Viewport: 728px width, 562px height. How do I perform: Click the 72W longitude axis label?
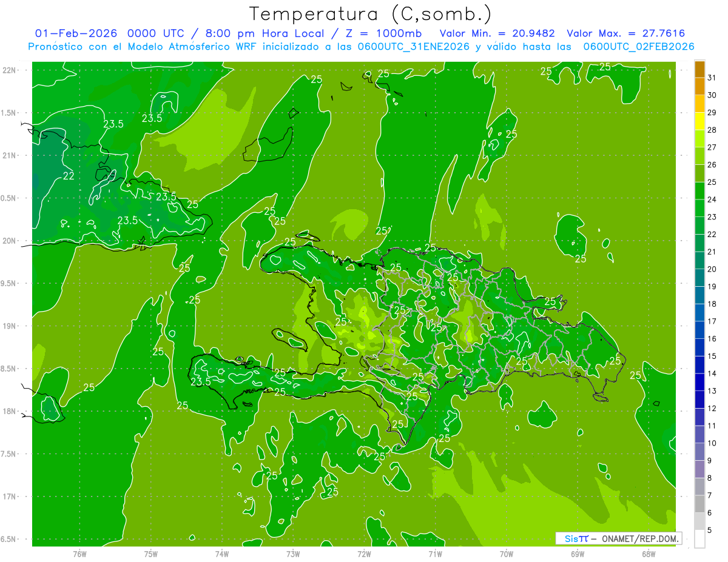(364, 554)
